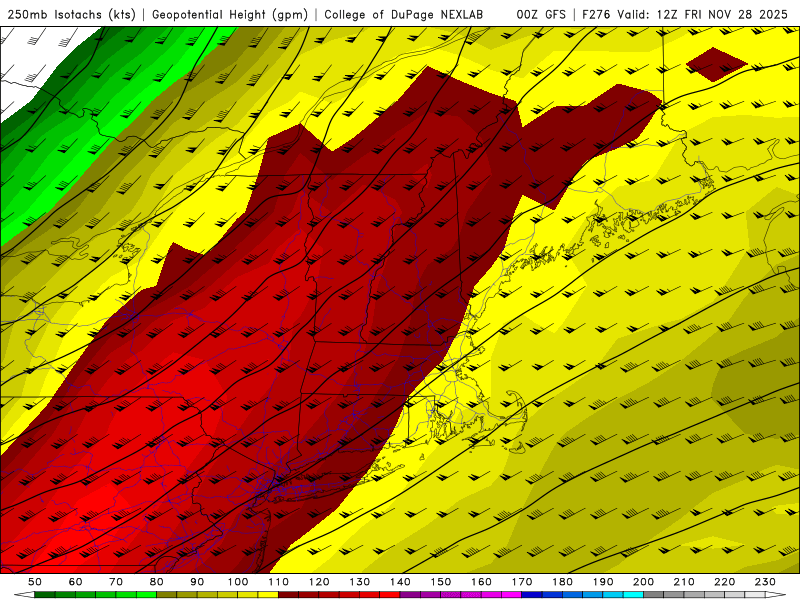The width and height of the screenshot is (800, 600).
Task: Click the 200 label on the color scale
Action: (x=643, y=582)
